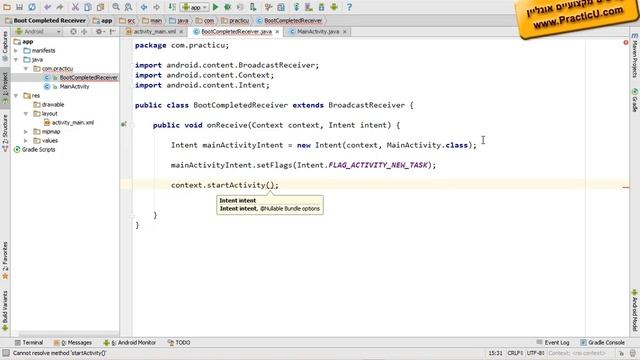The width and height of the screenshot is (640, 360).
Task: Collapse the com.practicu package
Action: (26, 69)
